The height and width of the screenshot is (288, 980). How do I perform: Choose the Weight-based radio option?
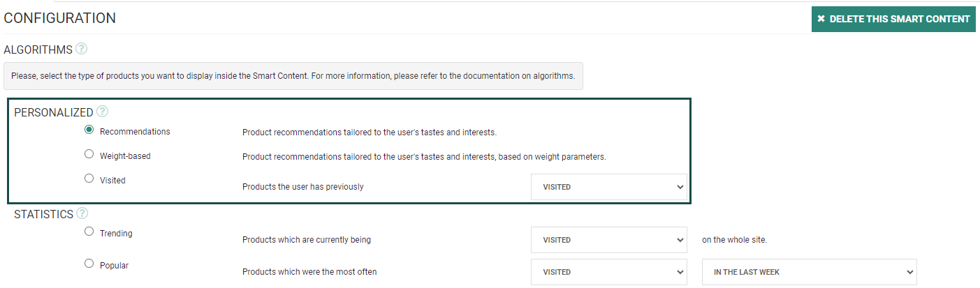(89, 154)
